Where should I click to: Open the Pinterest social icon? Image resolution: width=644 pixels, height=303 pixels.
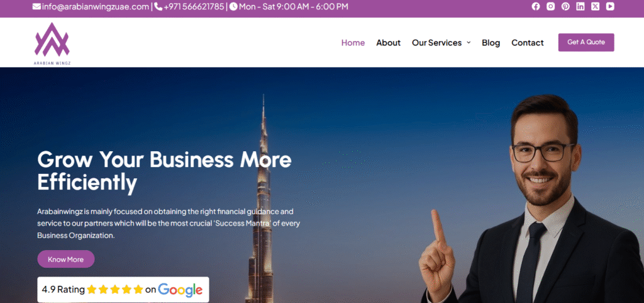click(565, 6)
